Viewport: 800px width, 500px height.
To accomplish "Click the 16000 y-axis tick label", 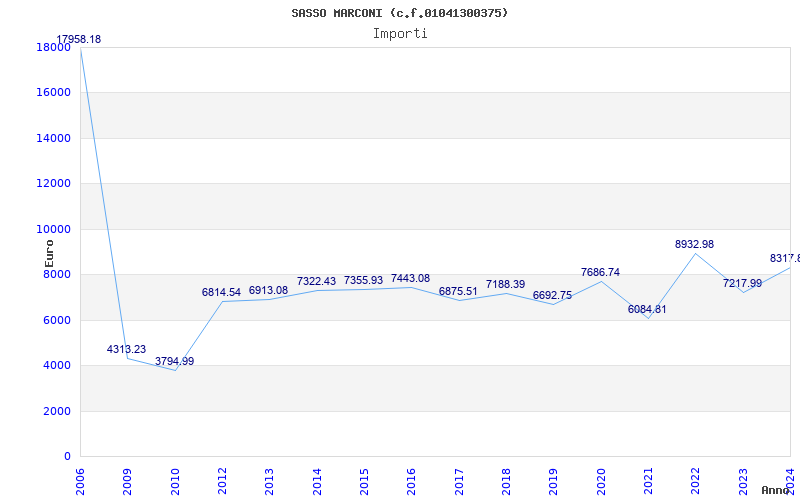I will (x=53, y=93).
